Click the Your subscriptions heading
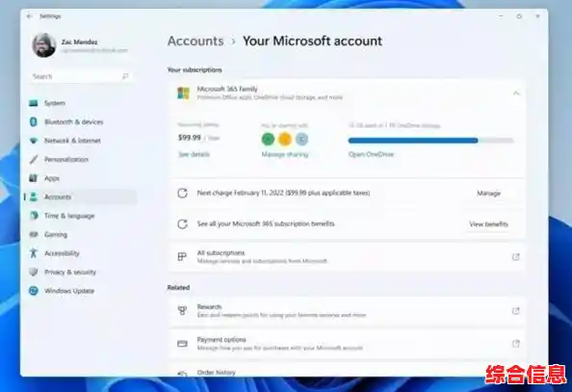Viewport: 572px width, 392px height. tap(195, 69)
